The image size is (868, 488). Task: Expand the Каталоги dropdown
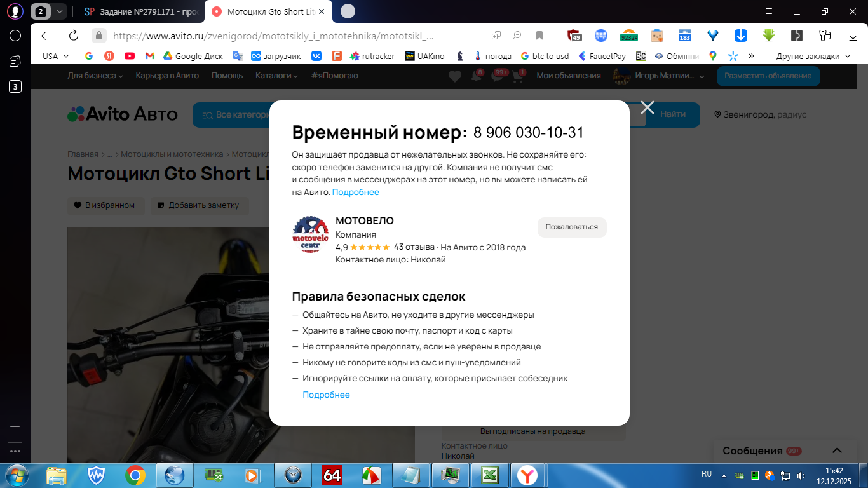coord(277,76)
